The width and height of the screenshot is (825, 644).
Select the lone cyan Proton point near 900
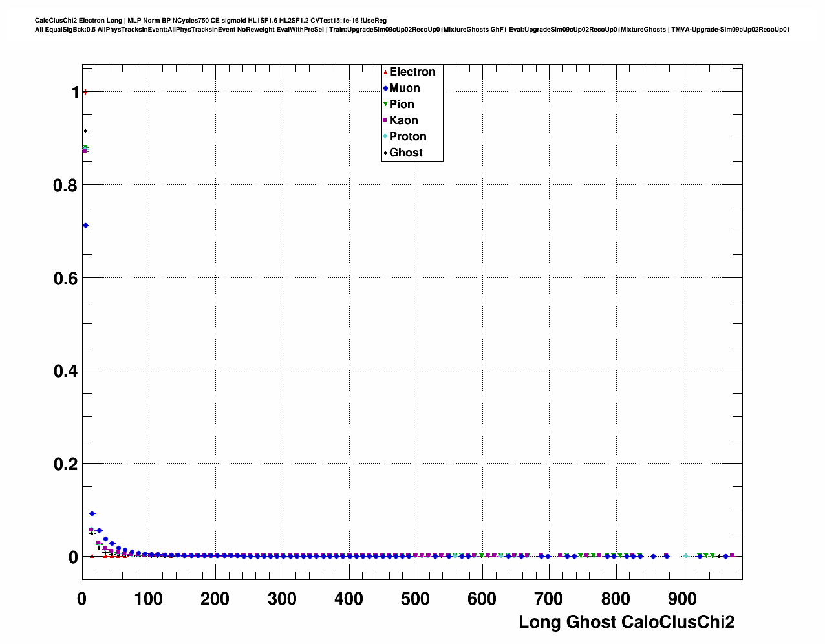[x=685, y=555]
